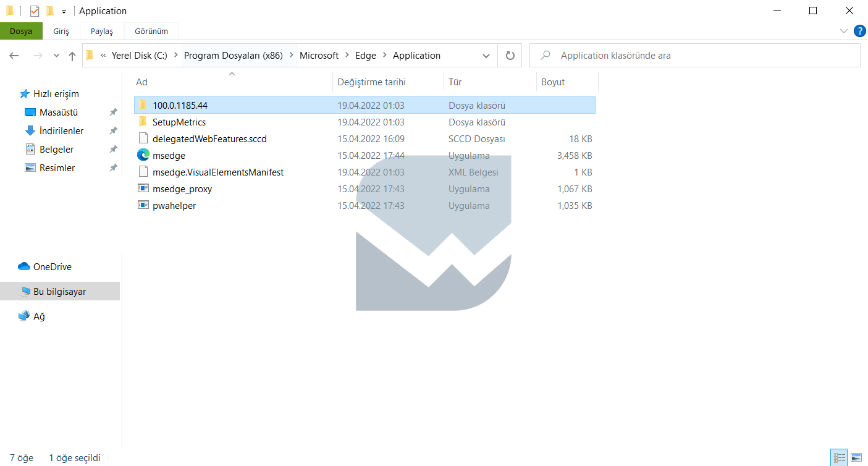The height and width of the screenshot is (466, 868).
Task: Click the OneDrive cloud icon
Action: pos(24,267)
